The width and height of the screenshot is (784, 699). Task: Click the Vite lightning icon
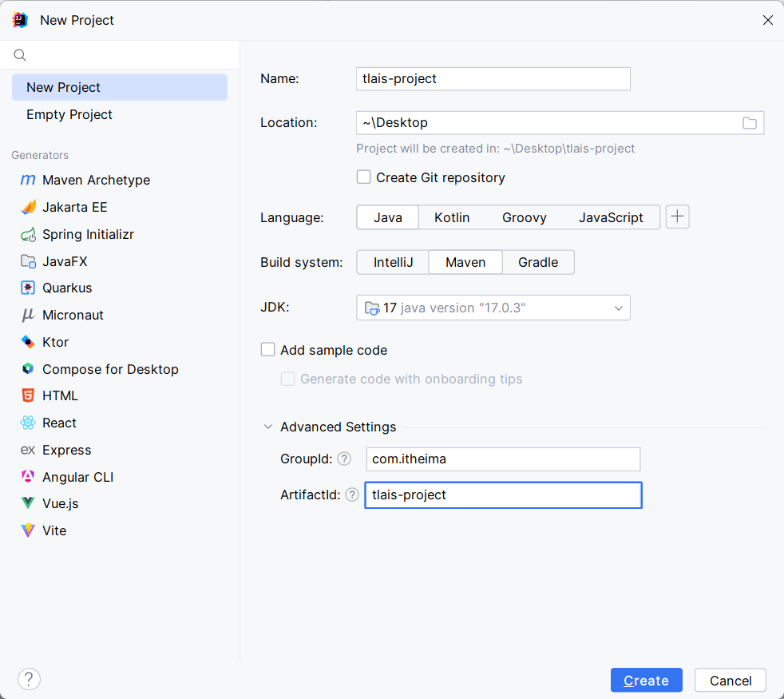28,530
